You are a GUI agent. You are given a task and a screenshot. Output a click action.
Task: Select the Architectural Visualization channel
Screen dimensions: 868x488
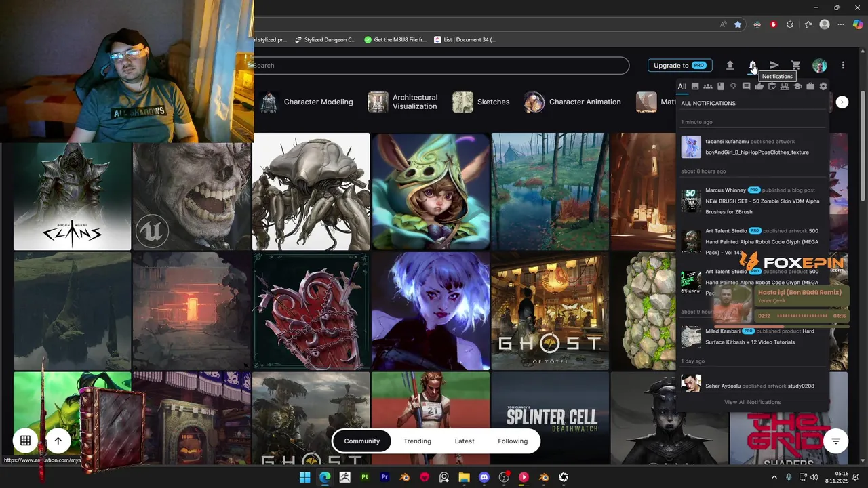point(403,102)
